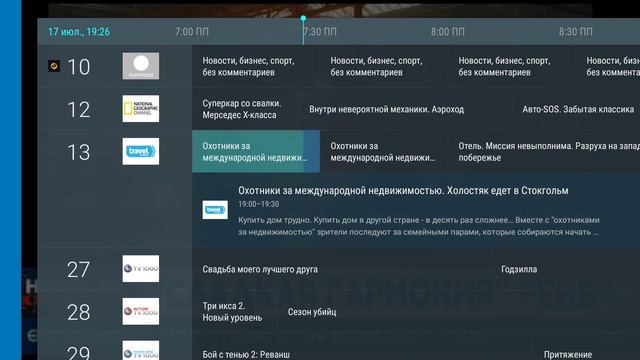Click the description starting 'Купить дом трудно'
Viewport: 640px width, 360px height.
[419, 226]
